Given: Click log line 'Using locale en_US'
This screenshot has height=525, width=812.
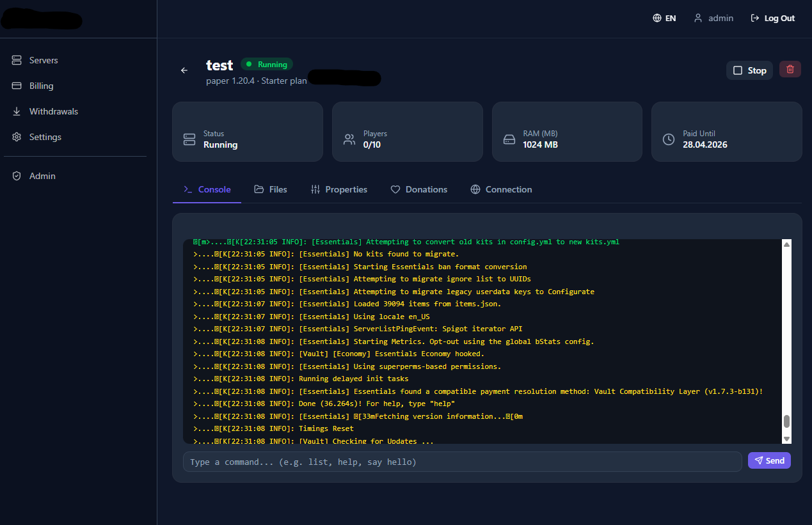Looking at the screenshot, I should (311, 317).
